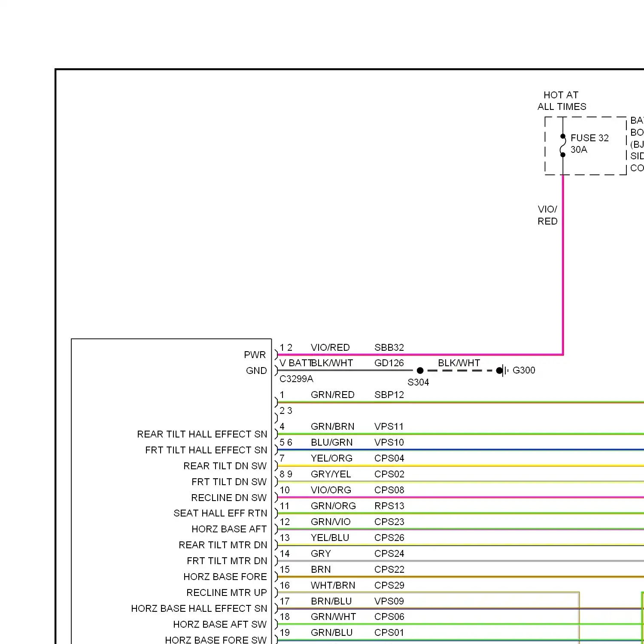
Task: Click the G300 ground symbol
Action: point(503,370)
